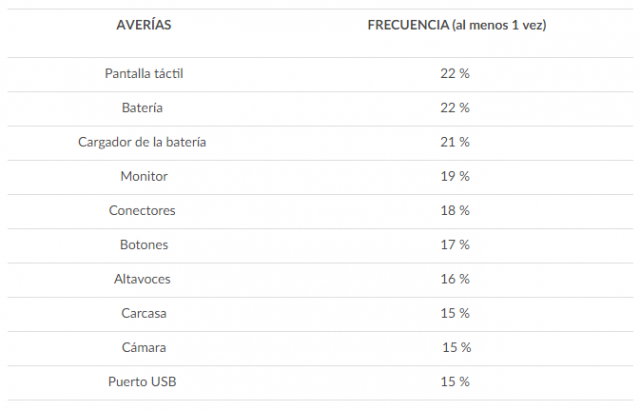Click the 18 % frequency value
The height and width of the screenshot is (410, 640).
pyautogui.click(x=454, y=210)
